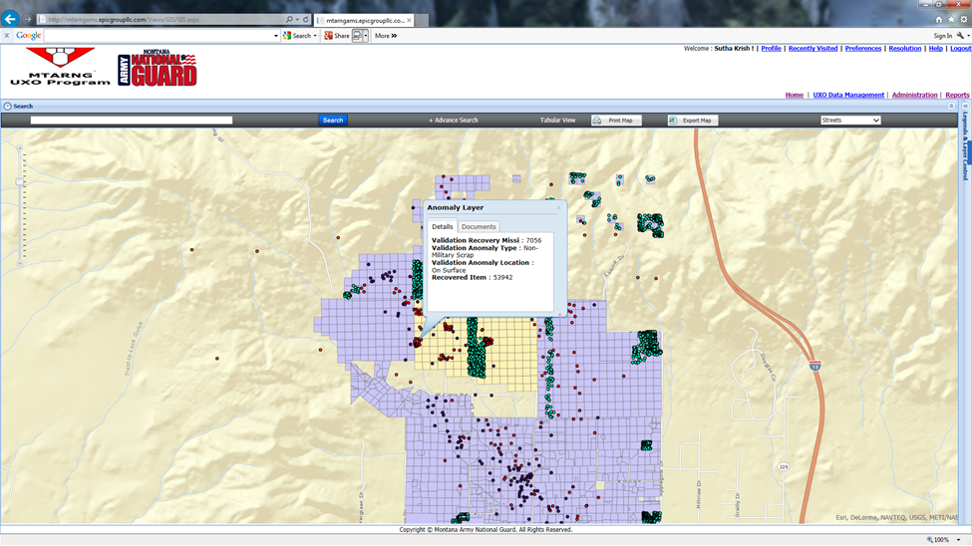Click the Print Map printer button
Screen dimensions: 972x546
click(x=616, y=120)
